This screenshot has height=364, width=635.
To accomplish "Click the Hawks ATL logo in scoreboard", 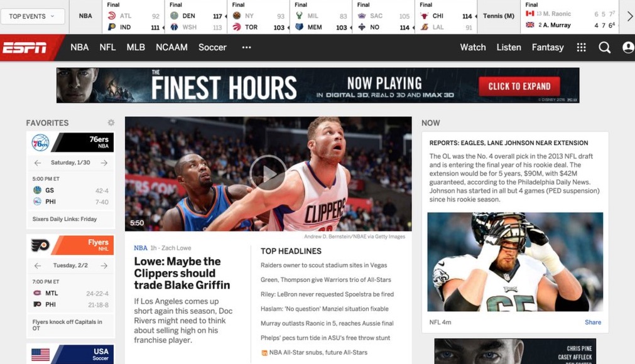I will (x=112, y=16).
